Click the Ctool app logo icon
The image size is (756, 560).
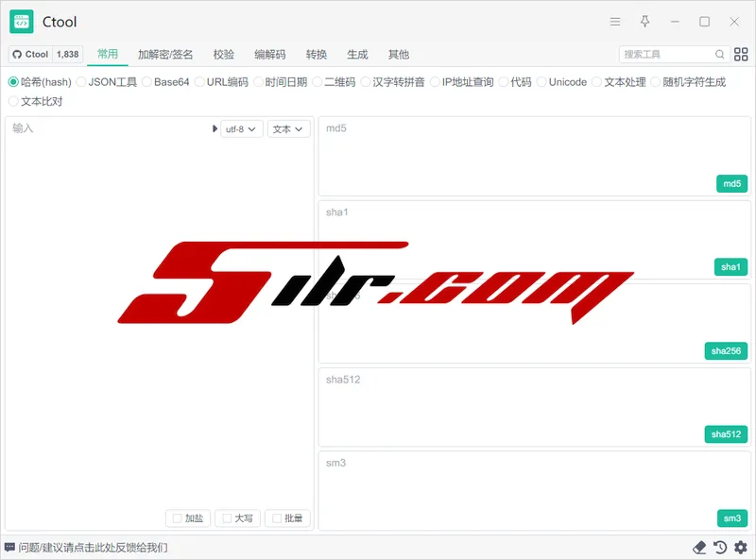point(21,22)
